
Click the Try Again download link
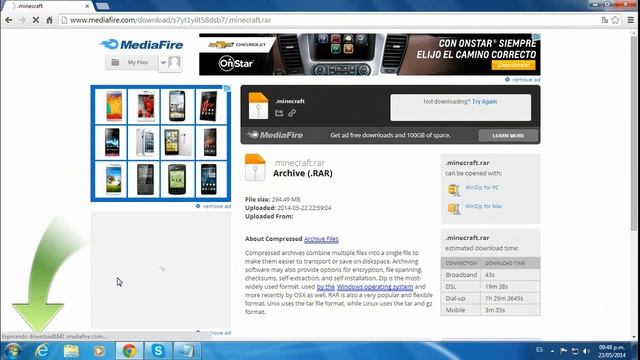pos(484,101)
